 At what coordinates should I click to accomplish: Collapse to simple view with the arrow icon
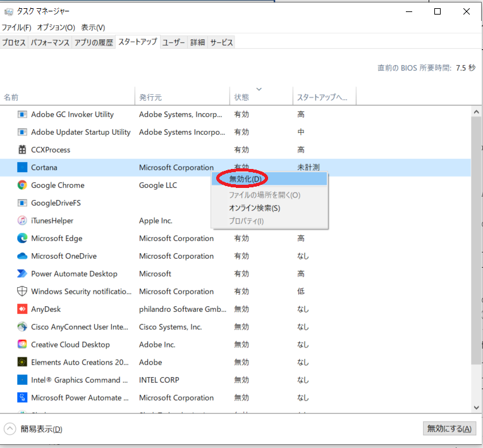[10, 429]
